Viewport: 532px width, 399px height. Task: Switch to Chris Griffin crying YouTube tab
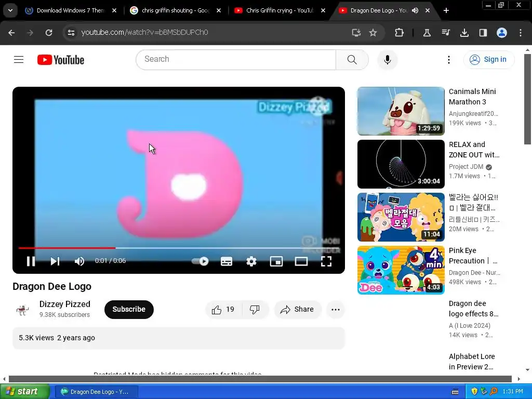279,10
